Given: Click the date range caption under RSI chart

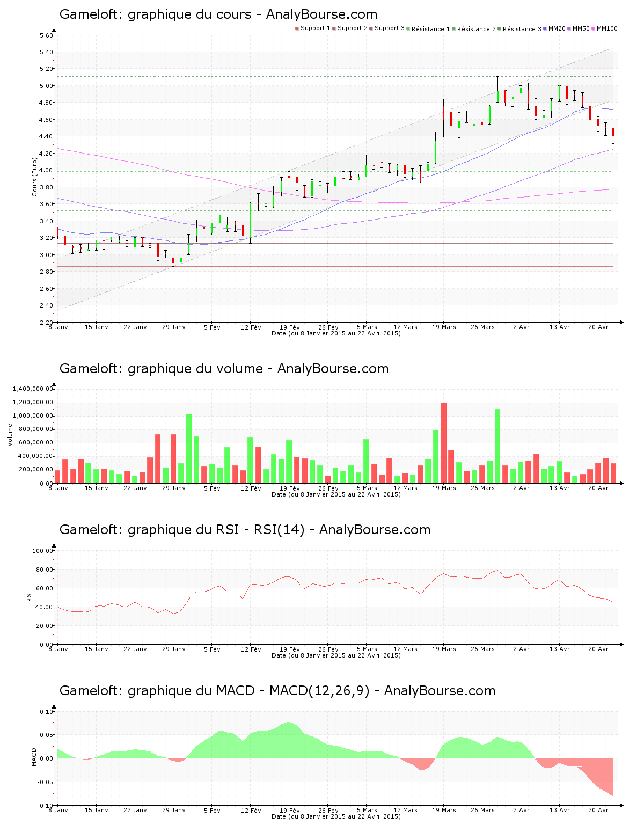Looking at the screenshot, I should [x=336, y=655].
